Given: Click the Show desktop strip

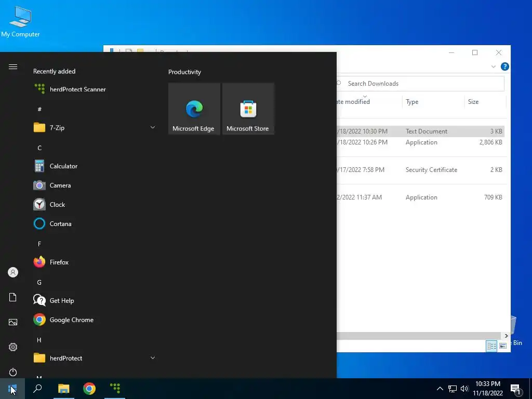Looking at the screenshot, I should point(530,389).
